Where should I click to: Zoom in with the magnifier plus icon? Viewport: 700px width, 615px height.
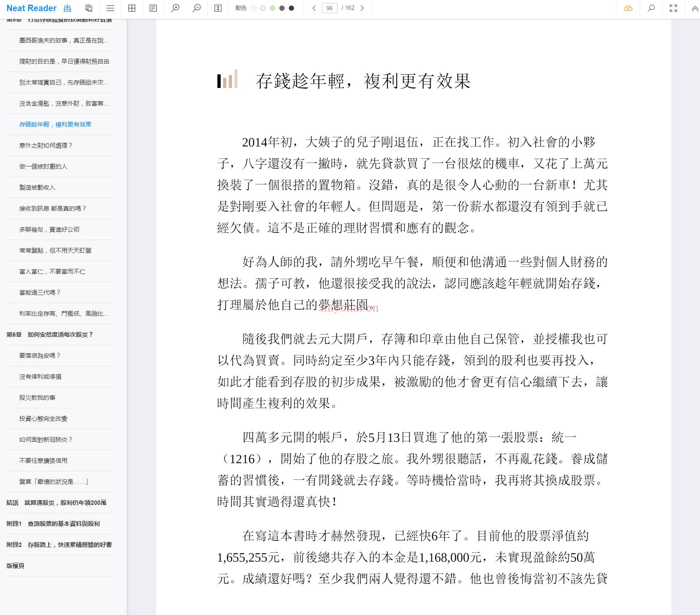click(175, 8)
